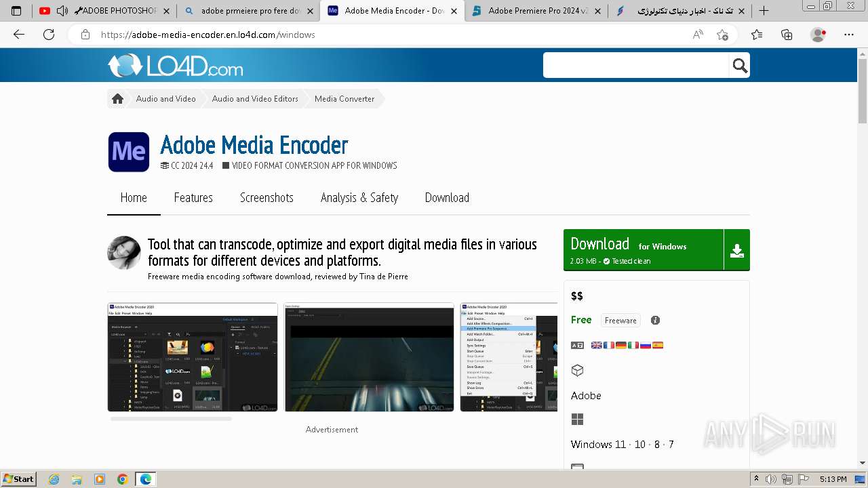Click the Windows Start button

click(19, 479)
